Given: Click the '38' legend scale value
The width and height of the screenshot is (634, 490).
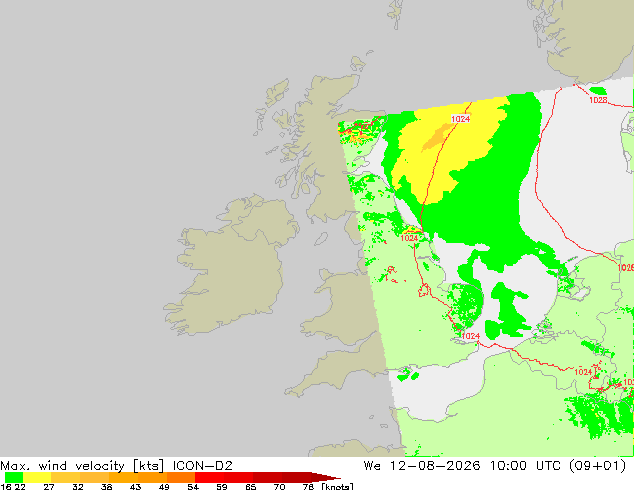Looking at the screenshot, I should (x=106, y=486).
